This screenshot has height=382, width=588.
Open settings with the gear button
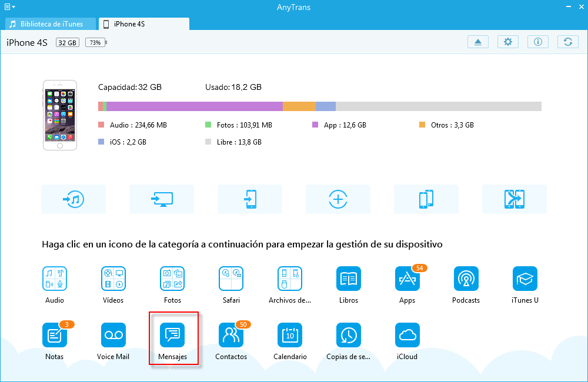click(x=508, y=42)
